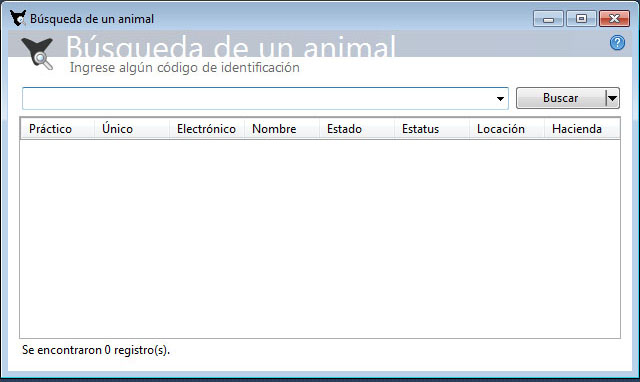Maximize the Búsqueda de un animal window
The width and height of the screenshot is (640, 382).
581,19
